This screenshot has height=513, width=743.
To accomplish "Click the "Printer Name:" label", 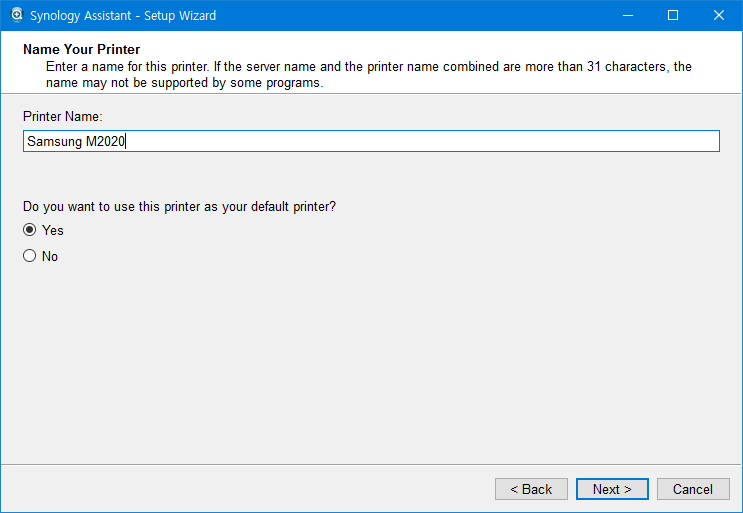I will click(63, 117).
